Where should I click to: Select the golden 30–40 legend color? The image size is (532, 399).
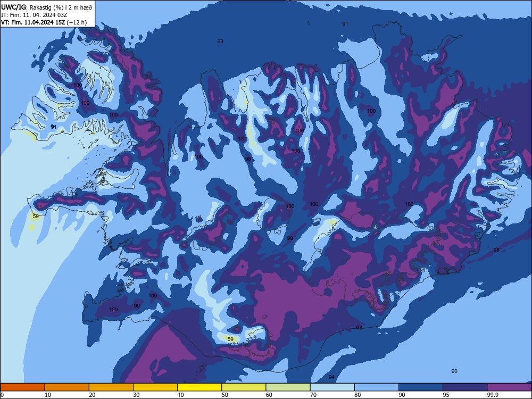[x=155, y=387]
